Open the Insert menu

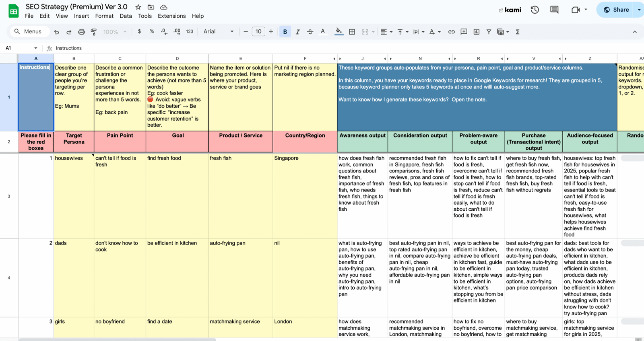(81, 16)
